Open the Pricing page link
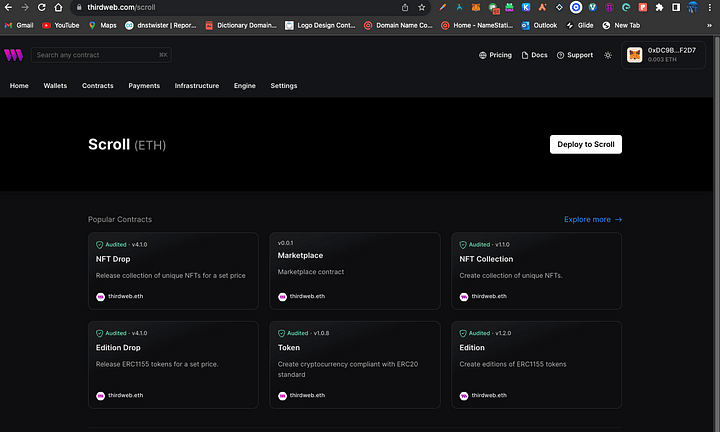Image resolution: width=720 pixels, height=432 pixels. click(495, 55)
